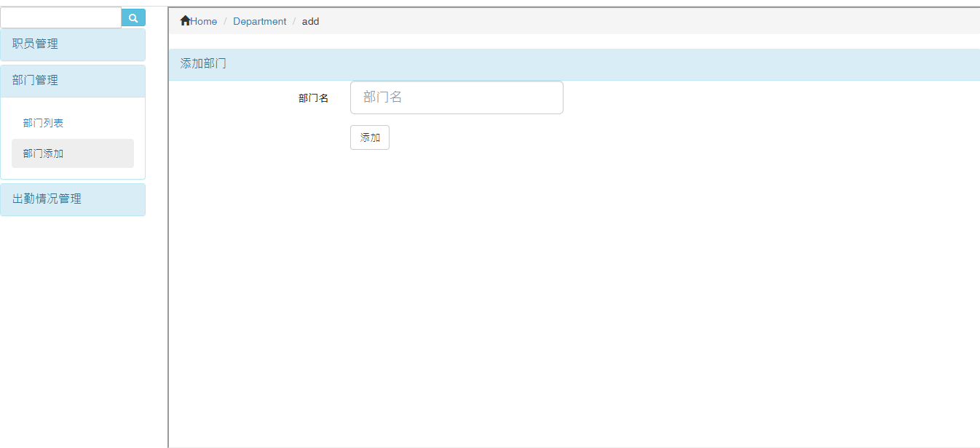Click the slash between Home and Department
980x448 pixels.
pos(225,22)
